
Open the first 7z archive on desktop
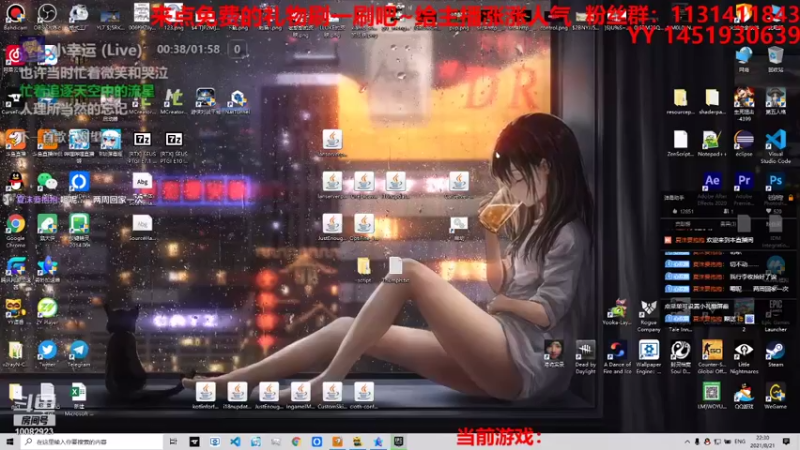pos(142,145)
